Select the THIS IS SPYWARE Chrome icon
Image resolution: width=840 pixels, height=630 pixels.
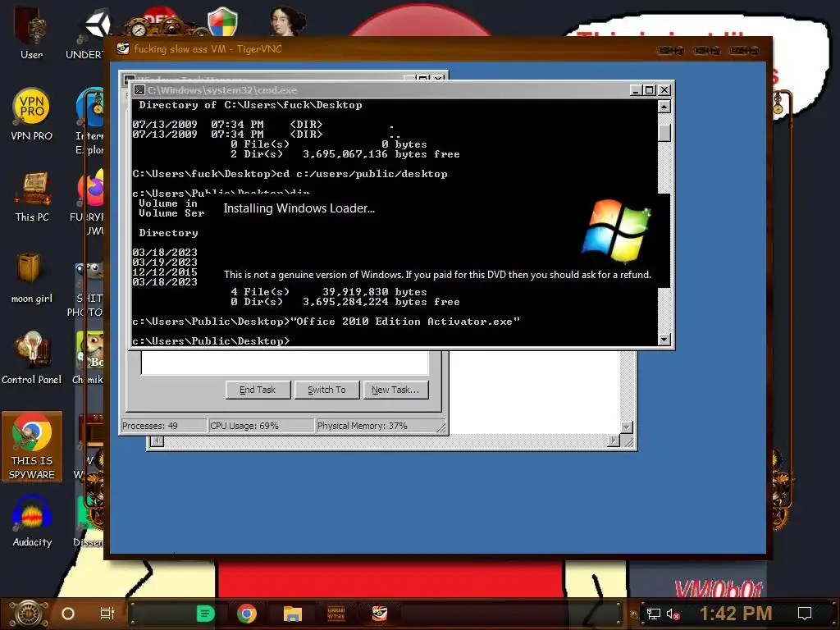32,446
